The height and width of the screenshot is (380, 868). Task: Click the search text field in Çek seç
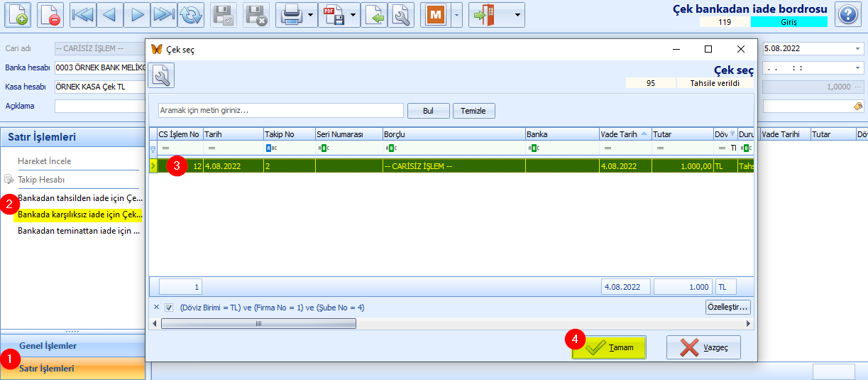pos(280,111)
